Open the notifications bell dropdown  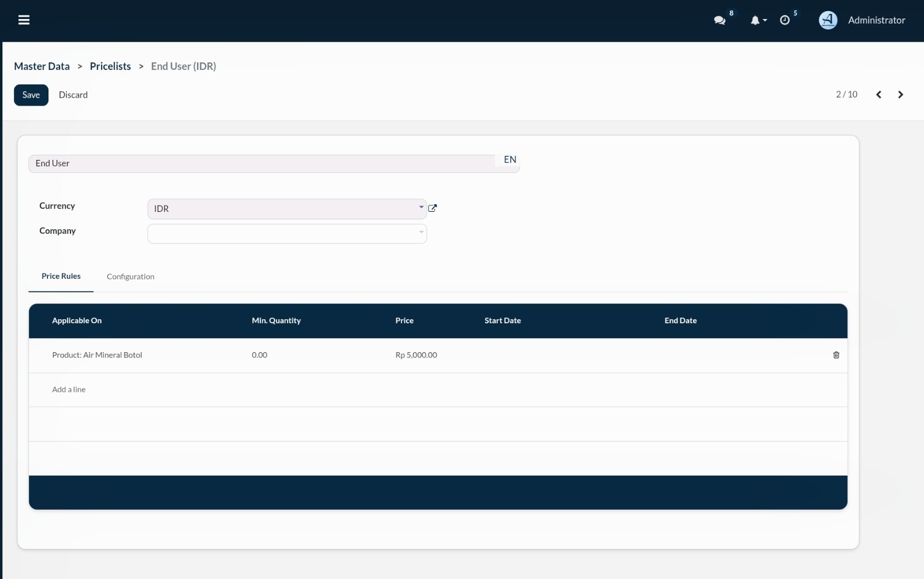click(758, 20)
